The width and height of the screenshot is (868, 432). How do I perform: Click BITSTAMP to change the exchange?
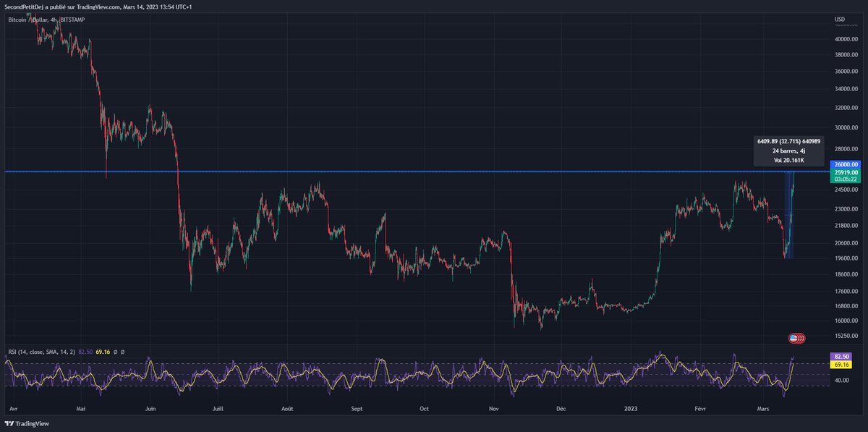coord(72,20)
